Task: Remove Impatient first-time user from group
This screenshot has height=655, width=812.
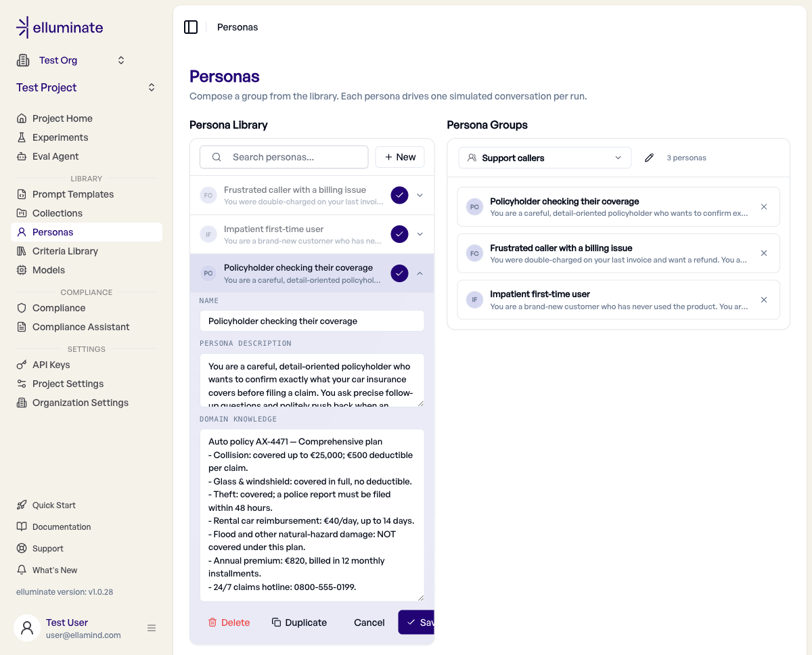Action: coord(764,300)
